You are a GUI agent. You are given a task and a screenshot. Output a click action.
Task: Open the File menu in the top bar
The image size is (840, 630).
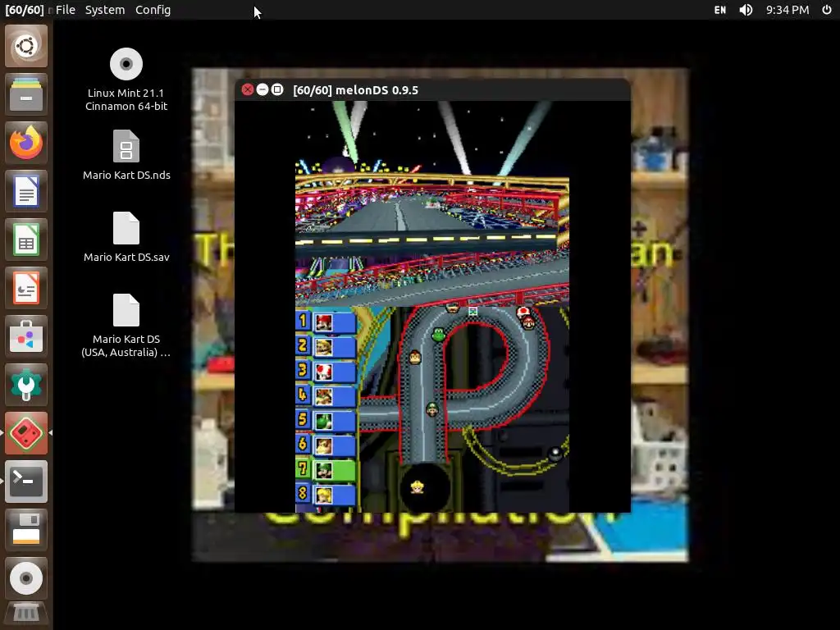[x=66, y=10]
